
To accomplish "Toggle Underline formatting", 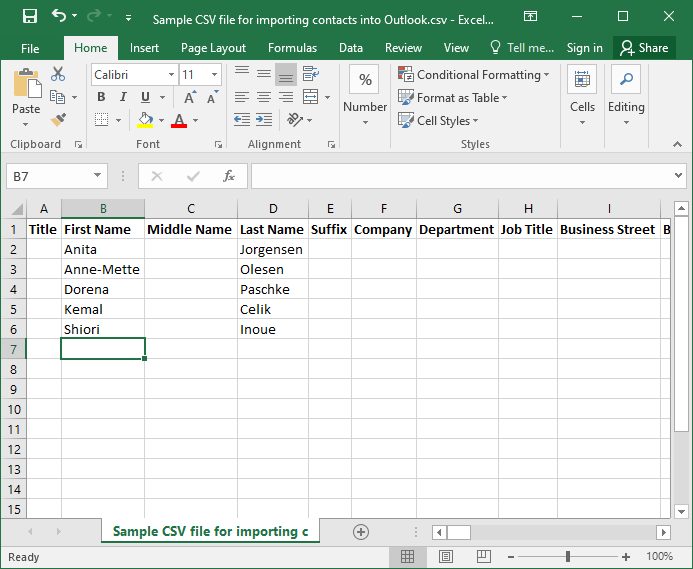I will [145, 97].
